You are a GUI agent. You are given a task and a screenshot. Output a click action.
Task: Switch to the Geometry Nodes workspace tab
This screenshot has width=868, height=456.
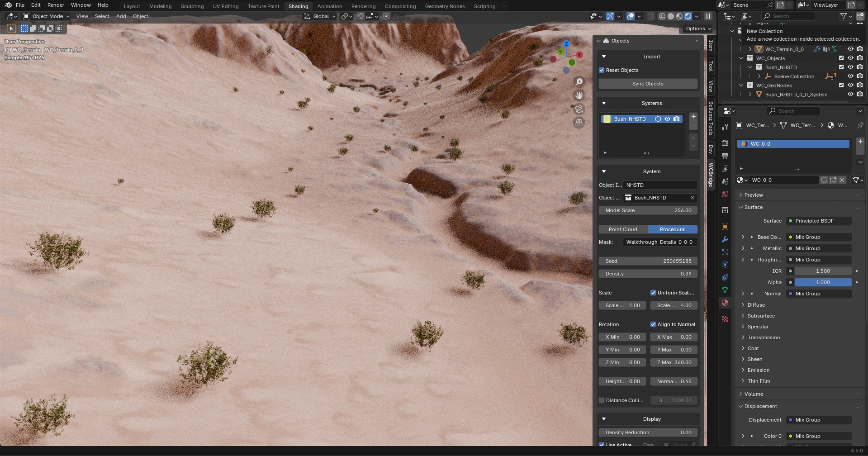pos(444,6)
